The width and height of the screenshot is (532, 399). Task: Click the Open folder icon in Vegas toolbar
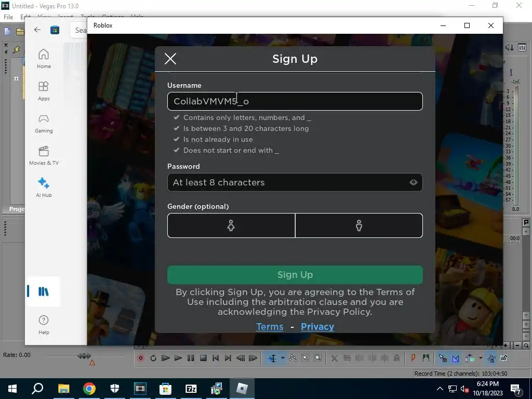coord(20,32)
